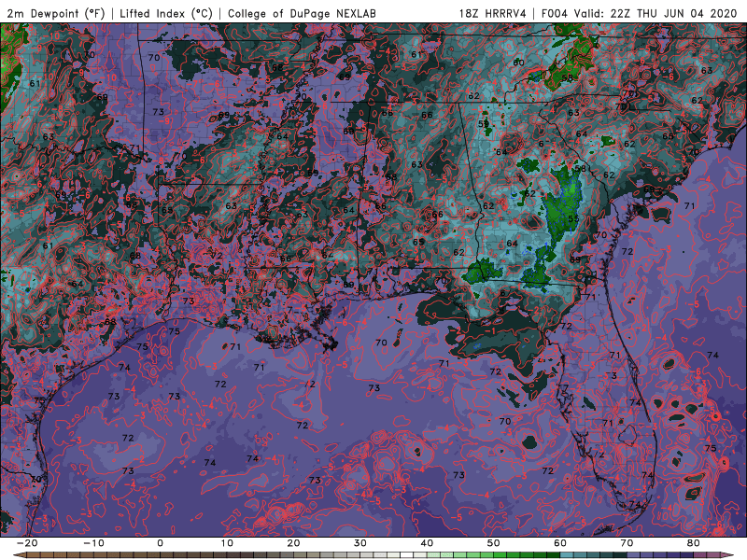Click the '55' dewpoint value in the green area
Viewport: 747px width, 560px height.
[x=573, y=219]
